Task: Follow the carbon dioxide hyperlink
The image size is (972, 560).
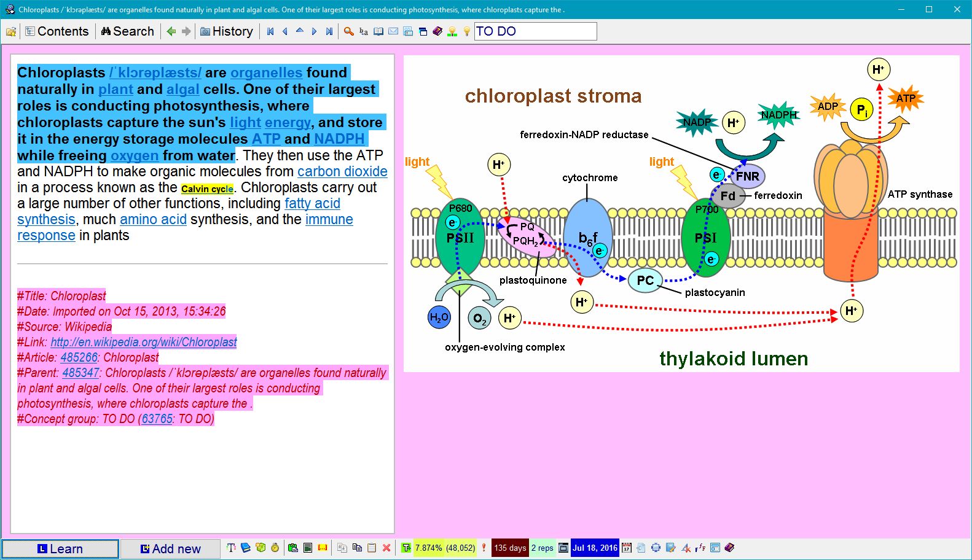Action: (x=342, y=171)
